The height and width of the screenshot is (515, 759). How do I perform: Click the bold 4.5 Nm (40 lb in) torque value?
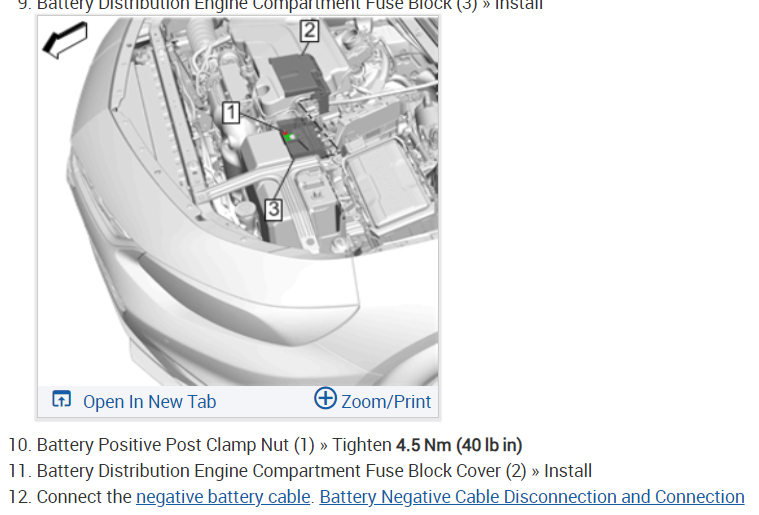459,445
